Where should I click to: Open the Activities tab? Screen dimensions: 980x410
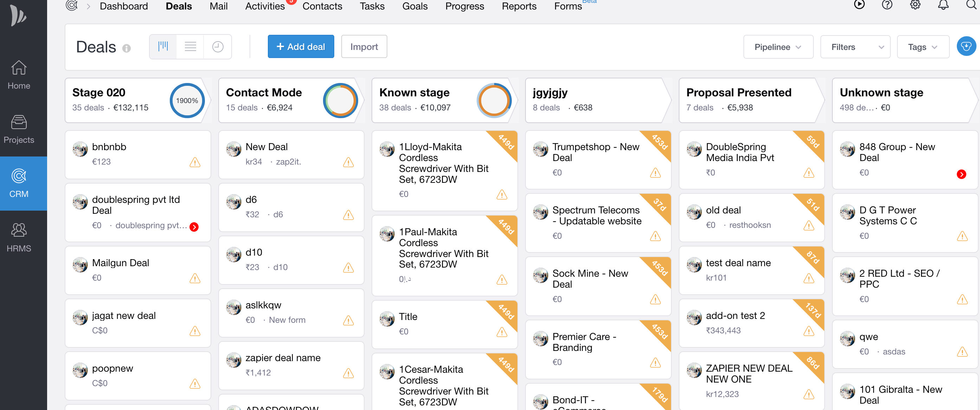tap(265, 6)
